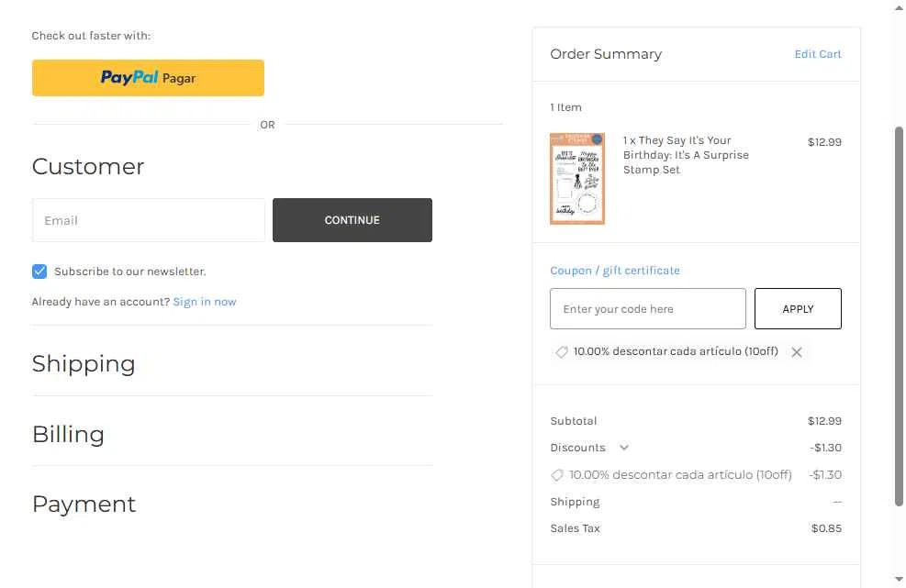Click the scrollbar up arrow

pyautogui.click(x=899, y=8)
